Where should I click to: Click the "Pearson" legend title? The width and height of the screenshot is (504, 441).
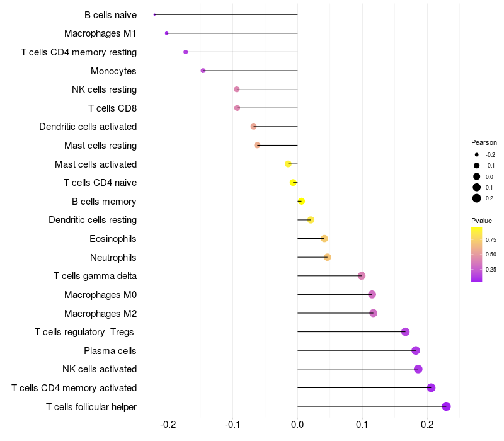click(x=484, y=142)
